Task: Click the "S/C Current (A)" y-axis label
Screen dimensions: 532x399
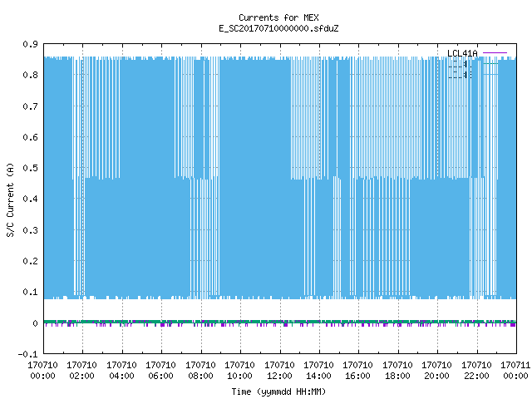Action: [11, 199]
